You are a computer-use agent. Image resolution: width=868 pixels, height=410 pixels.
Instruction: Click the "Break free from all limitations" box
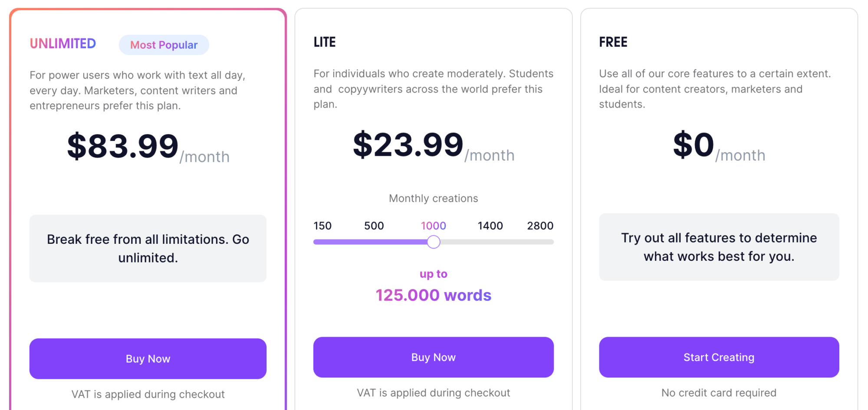(148, 249)
